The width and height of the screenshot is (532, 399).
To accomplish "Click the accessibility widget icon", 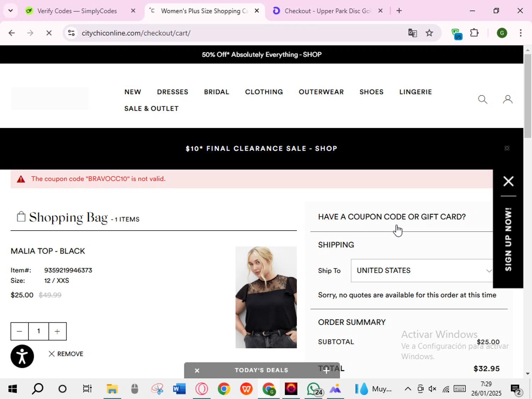I will [22, 356].
